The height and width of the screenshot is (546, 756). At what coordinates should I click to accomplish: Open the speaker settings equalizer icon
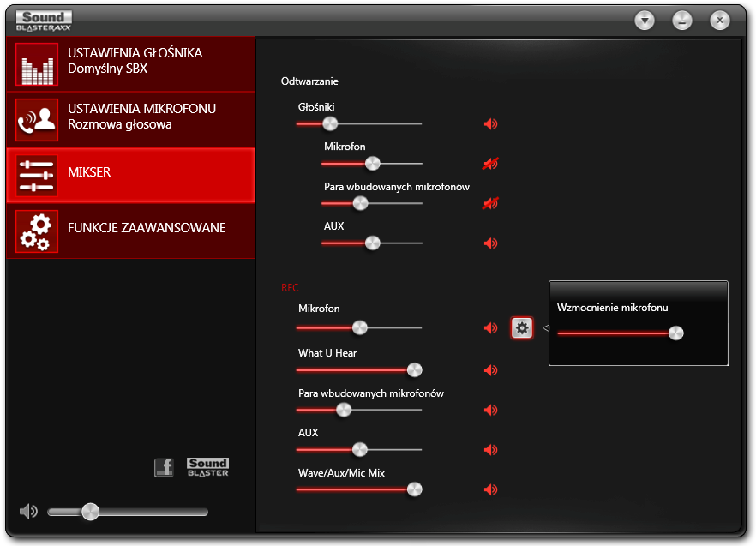coord(37,64)
